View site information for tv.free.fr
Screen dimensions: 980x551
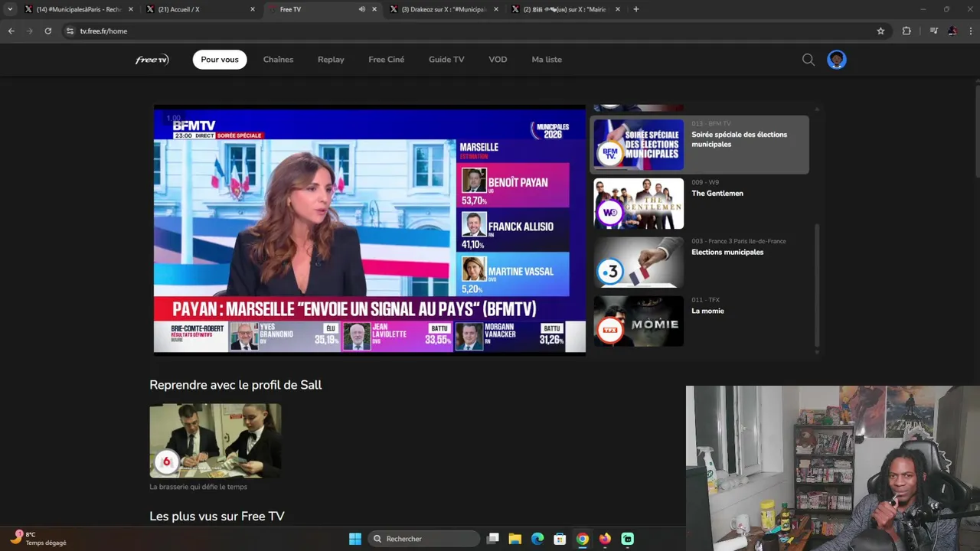[70, 31]
